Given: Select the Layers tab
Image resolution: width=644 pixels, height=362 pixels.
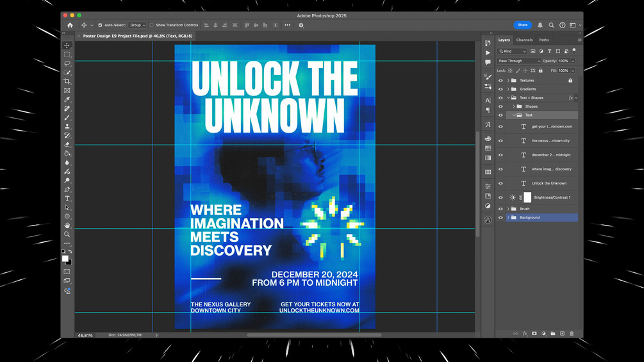Looking at the screenshot, I should (x=504, y=40).
